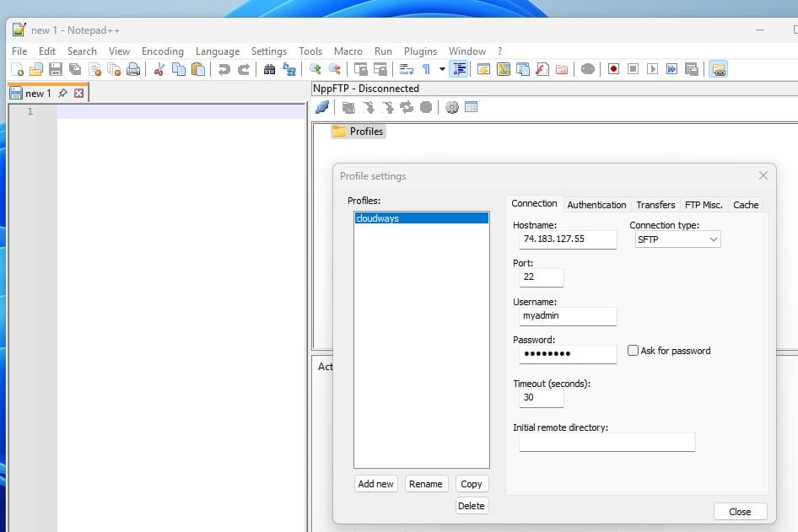Open the Connection type dropdown
The image size is (798, 532).
click(x=678, y=239)
